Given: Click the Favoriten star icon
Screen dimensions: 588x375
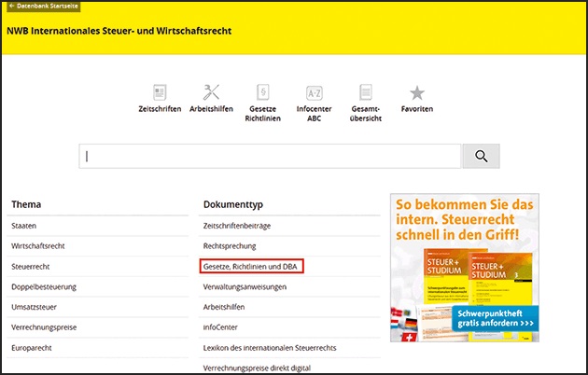Looking at the screenshot, I should click(x=417, y=93).
